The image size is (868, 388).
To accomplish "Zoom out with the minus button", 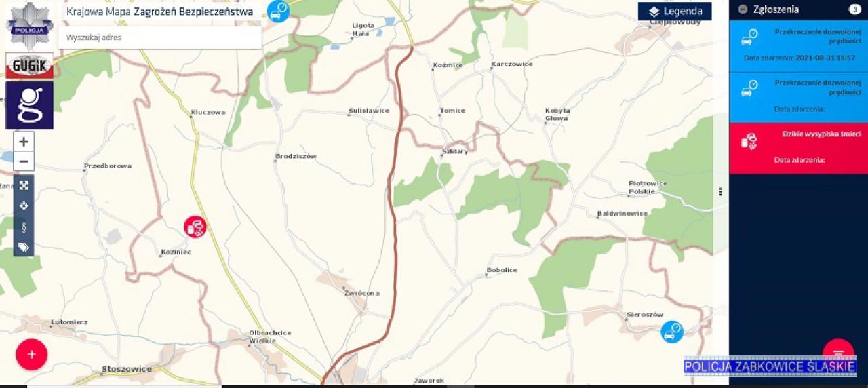I will (x=24, y=161).
